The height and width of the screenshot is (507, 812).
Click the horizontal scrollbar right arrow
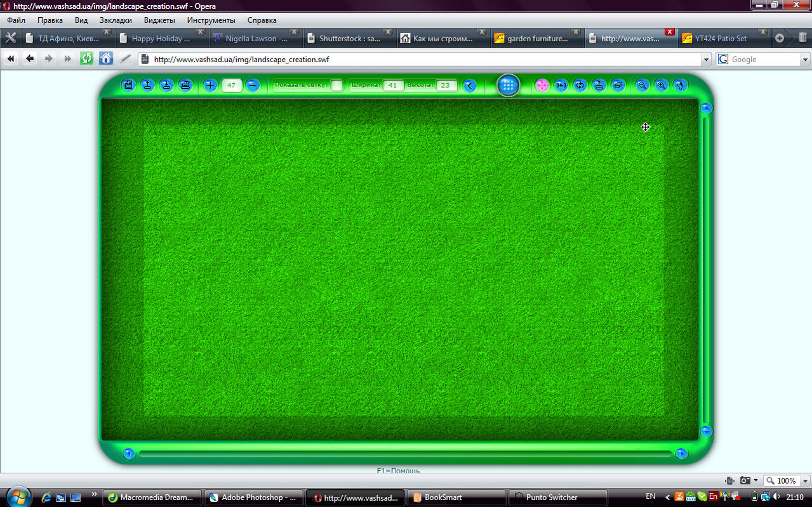point(681,454)
